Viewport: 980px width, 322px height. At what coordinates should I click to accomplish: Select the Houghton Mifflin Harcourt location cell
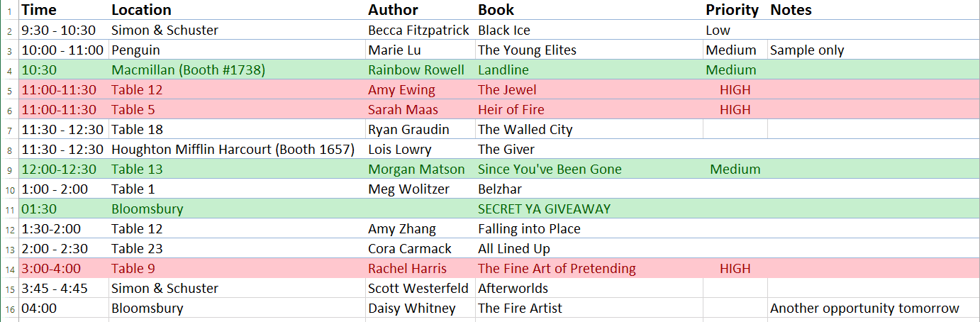(x=233, y=150)
